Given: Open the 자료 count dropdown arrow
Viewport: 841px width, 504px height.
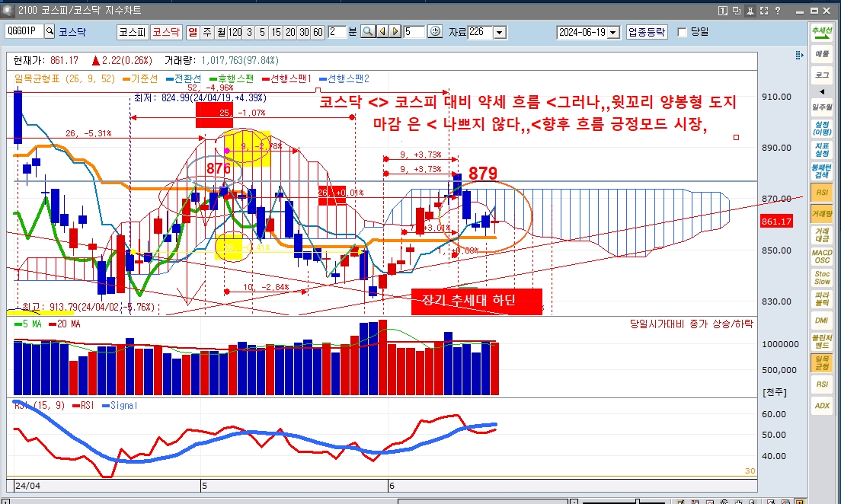Looking at the screenshot, I should (500, 32).
